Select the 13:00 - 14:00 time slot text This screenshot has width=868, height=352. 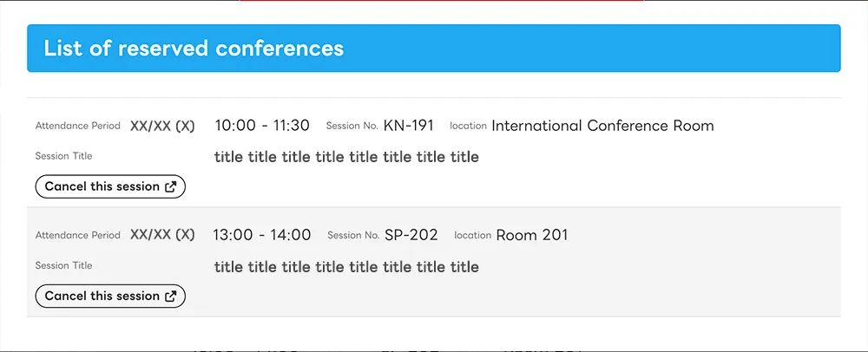click(262, 235)
